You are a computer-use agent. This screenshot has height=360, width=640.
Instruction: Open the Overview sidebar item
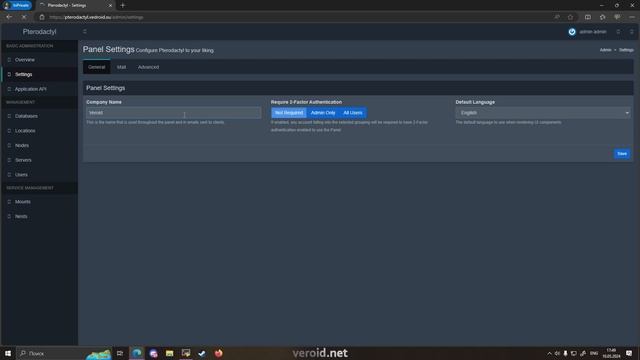pos(39,60)
